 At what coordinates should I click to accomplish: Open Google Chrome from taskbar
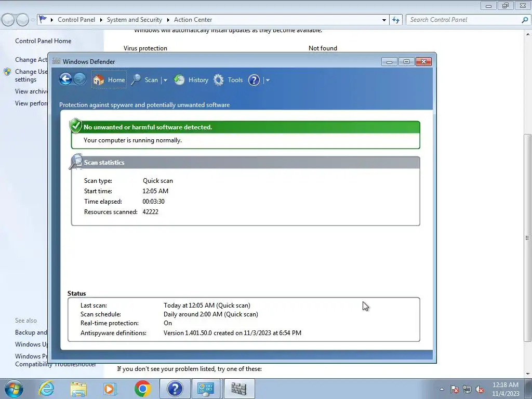142,389
